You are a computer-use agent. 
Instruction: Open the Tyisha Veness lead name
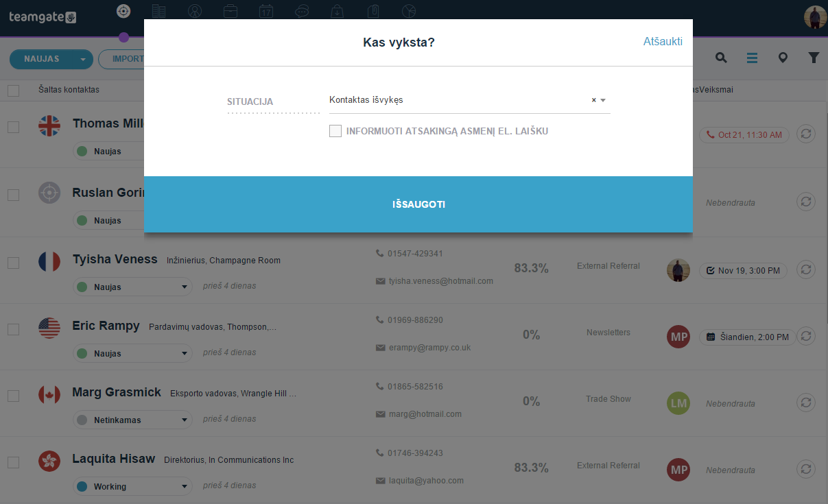(116, 260)
